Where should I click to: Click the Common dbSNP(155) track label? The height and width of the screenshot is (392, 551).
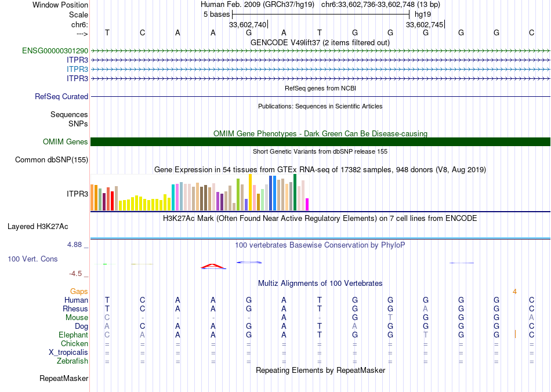pos(52,160)
